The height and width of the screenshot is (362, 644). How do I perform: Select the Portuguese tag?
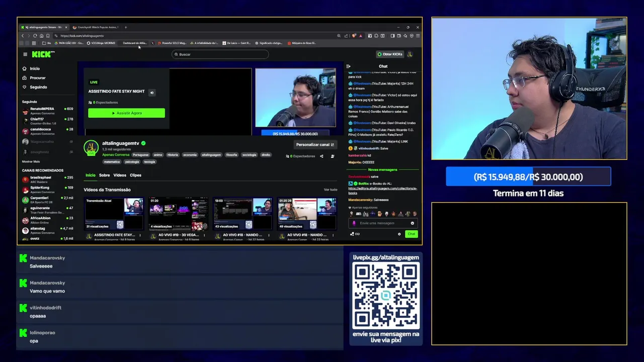click(141, 155)
